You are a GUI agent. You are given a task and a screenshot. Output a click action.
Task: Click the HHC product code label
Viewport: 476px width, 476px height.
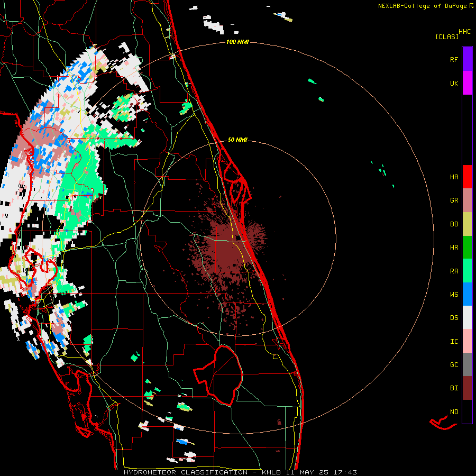click(x=465, y=32)
